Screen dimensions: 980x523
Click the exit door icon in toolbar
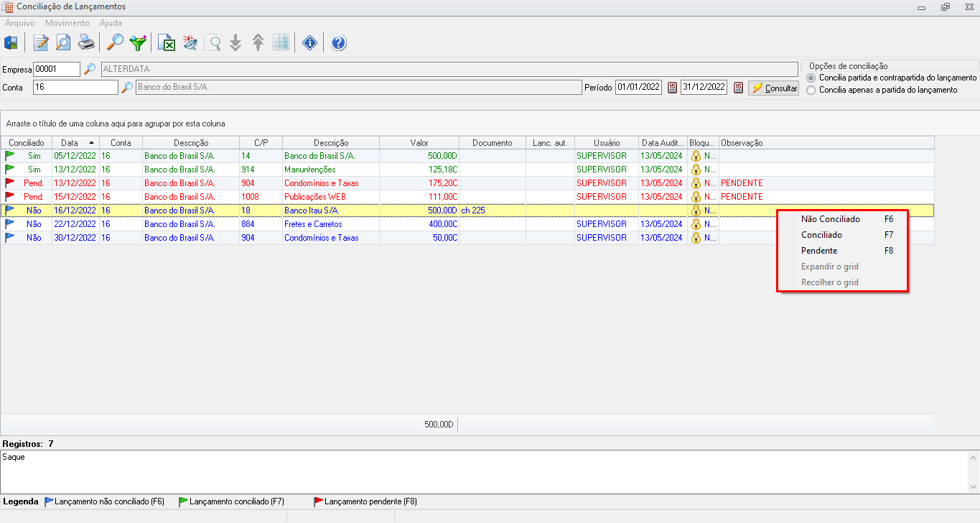11,42
